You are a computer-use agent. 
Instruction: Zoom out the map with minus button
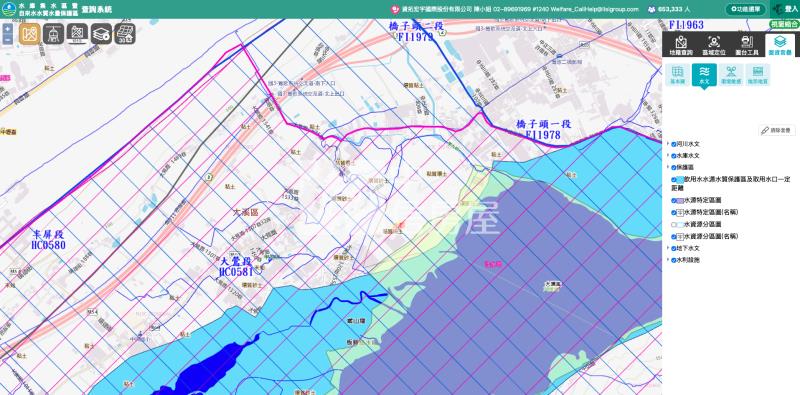click(7, 40)
